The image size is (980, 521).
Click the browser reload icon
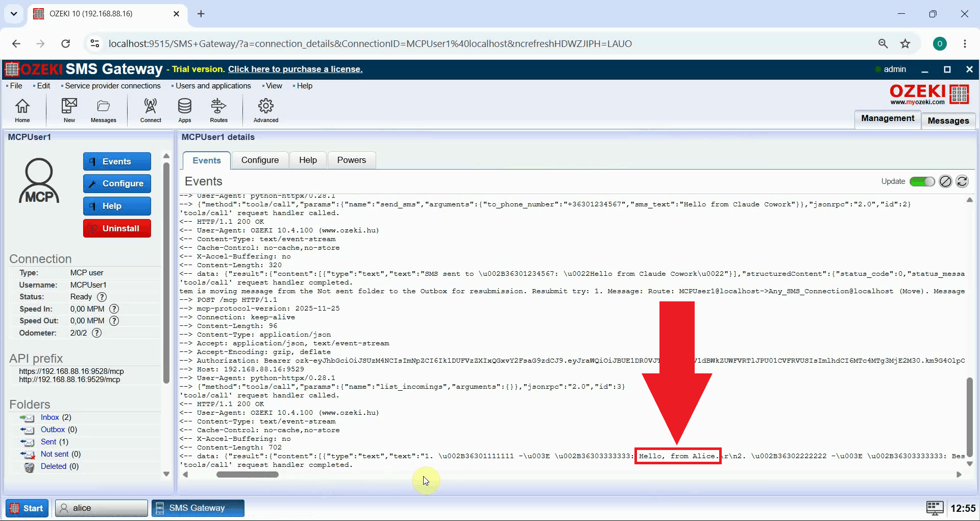pyautogui.click(x=65, y=43)
